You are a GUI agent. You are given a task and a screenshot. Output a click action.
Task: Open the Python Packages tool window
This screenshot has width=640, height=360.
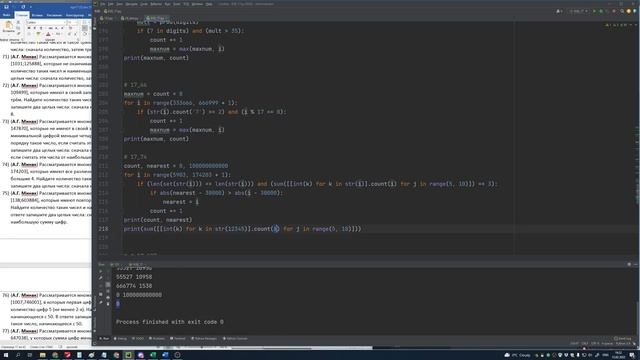pos(204,338)
